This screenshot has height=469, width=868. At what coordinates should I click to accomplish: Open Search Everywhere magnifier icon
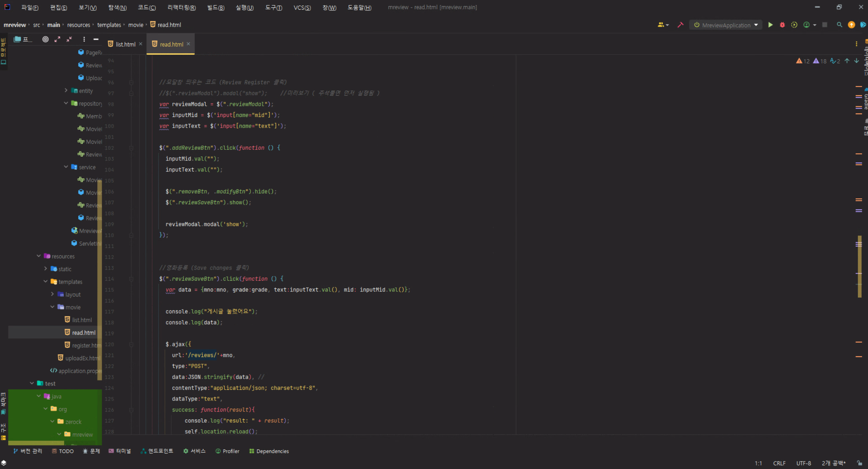[839, 25]
